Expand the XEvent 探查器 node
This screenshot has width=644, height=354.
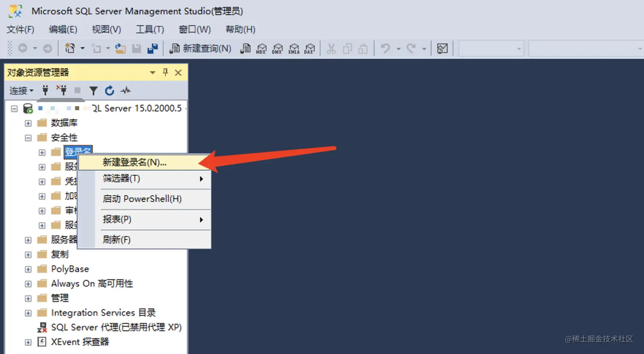28,342
